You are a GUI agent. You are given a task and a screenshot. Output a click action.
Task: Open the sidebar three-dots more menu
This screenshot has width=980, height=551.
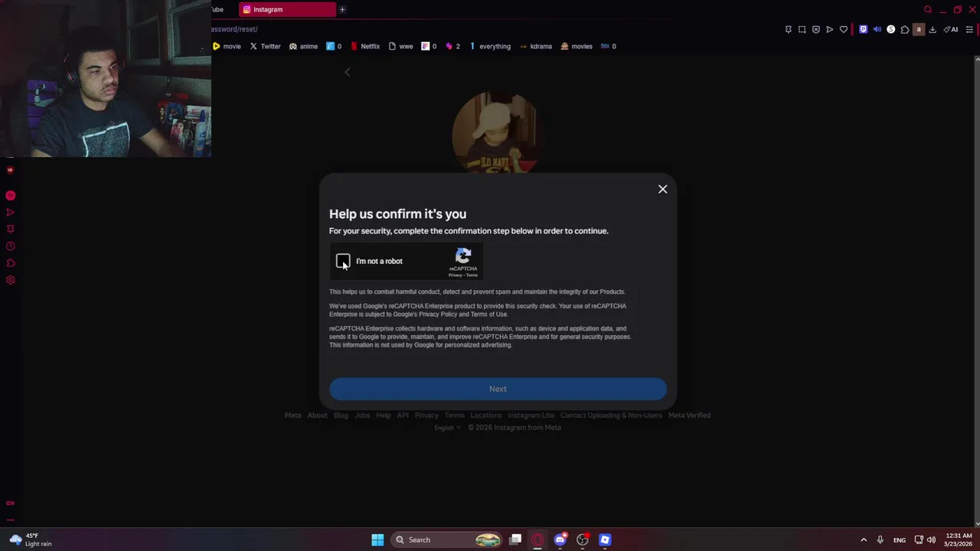click(x=11, y=520)
